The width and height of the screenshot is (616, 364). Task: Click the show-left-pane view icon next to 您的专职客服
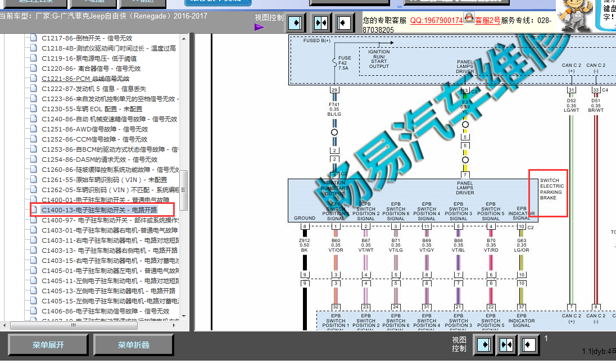pos(343,23)
